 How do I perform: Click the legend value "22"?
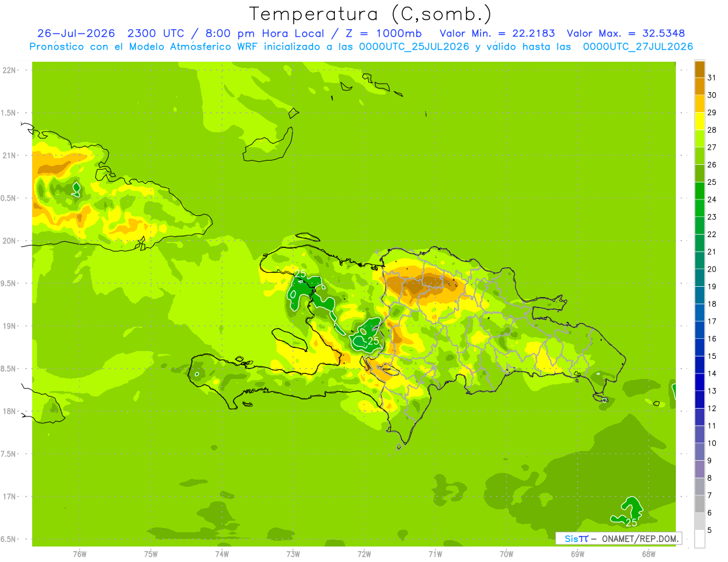tap(712, 234)
